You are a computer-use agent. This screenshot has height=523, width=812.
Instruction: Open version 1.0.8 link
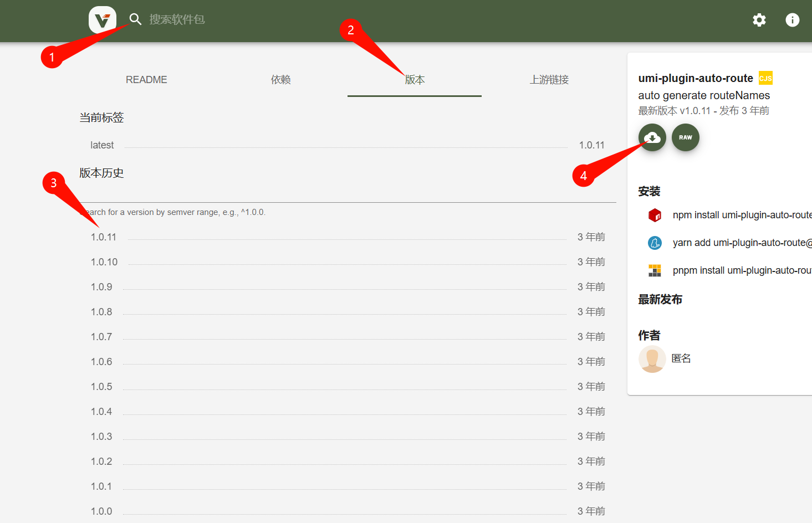(101, 312)
